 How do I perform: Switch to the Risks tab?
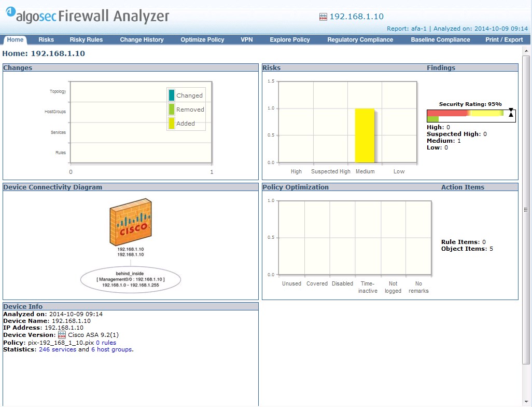point(46,39)
